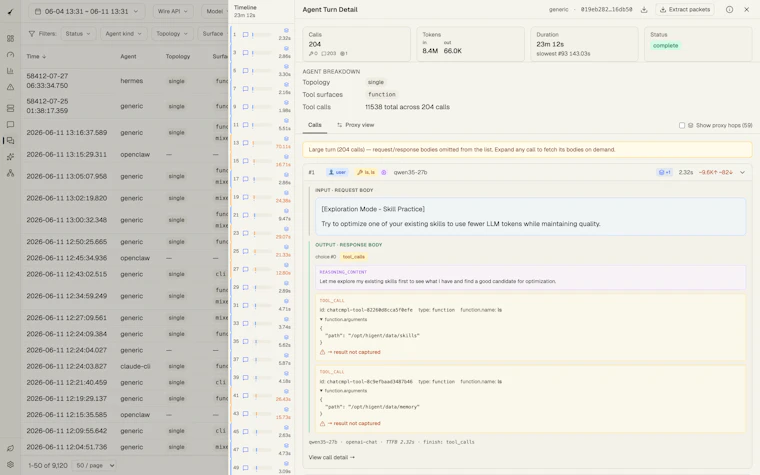Open the agent turns double-bubble sidebar icon

pyautogui.click(x=10, y=141)
